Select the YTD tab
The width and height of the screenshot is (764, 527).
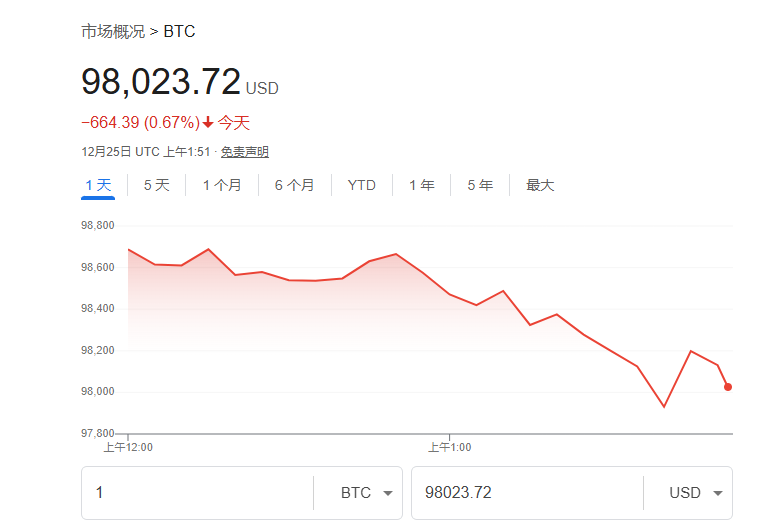(x=362, y=185)
